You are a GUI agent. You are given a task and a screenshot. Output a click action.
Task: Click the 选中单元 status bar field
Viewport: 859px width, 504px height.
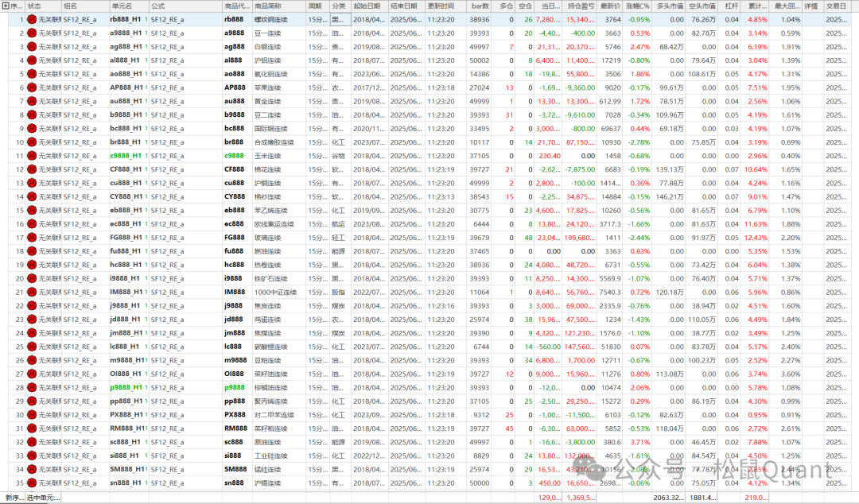tap(43, 498)
